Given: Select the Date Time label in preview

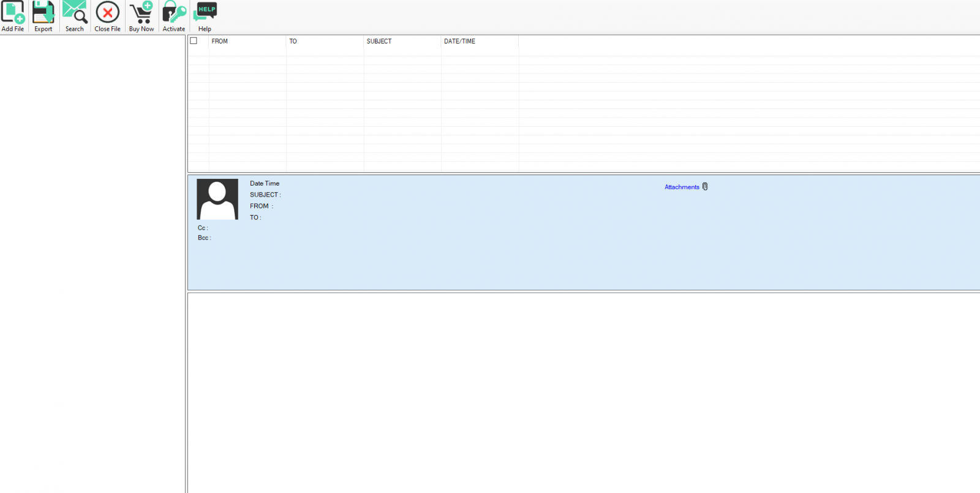Looking at the screenshot, I should [x=265, y=183].
